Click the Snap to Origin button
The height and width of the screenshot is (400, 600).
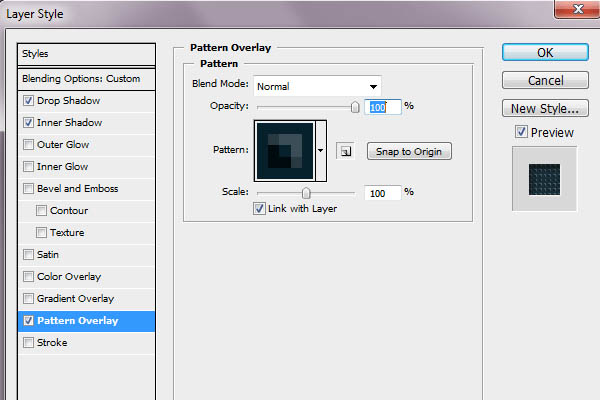pyautogui.click(x=409, y=151)
